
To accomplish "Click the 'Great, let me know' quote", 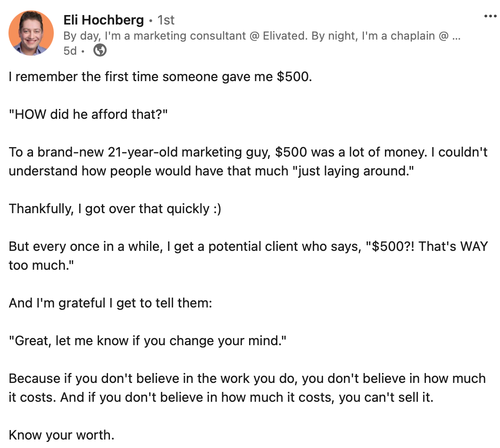I will click(147, 341).
